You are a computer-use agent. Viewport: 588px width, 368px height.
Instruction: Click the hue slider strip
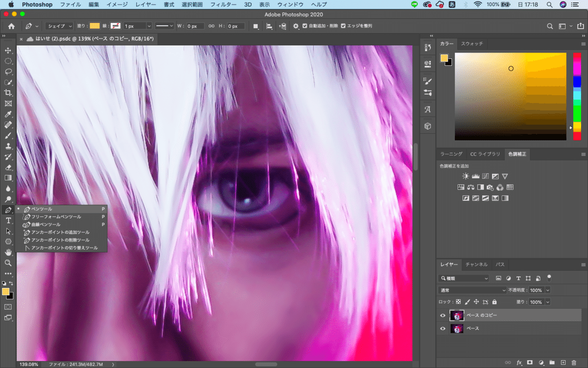577,96
